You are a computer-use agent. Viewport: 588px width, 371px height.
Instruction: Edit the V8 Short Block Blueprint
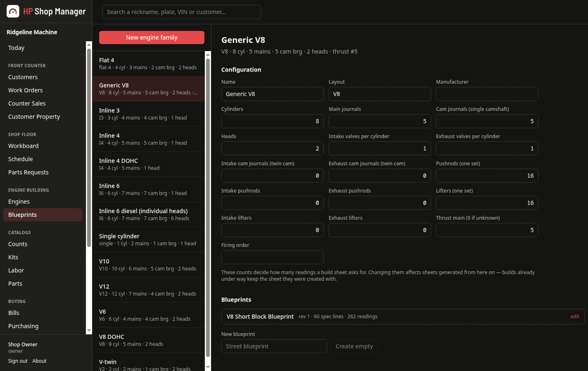[x=575, y=317]
